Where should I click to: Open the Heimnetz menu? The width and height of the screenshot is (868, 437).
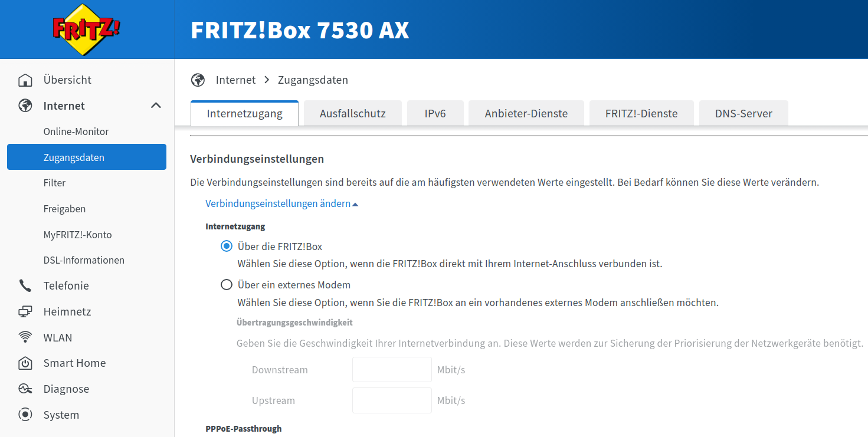pyautogui.click(x=67, y=311)
